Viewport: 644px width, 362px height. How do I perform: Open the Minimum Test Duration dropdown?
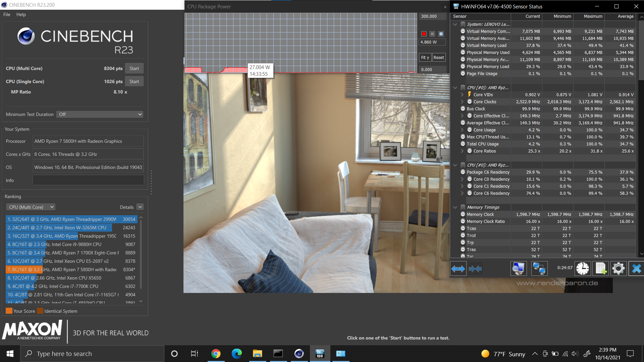[100, 114]
